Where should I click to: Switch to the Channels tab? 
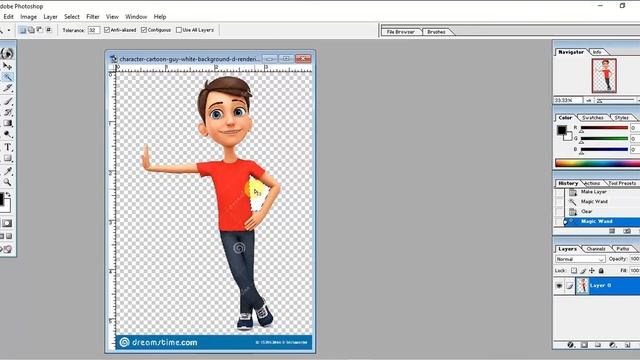click(x=596, y=249)
